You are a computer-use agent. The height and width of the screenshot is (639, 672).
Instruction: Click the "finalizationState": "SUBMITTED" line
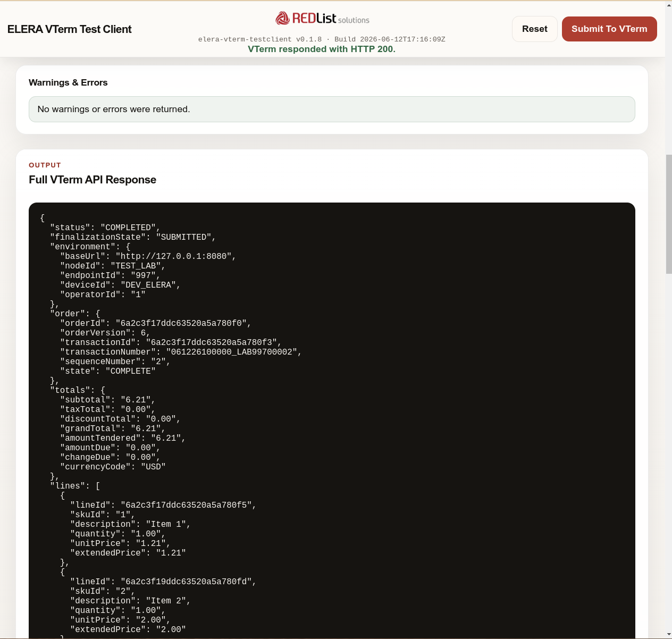point(133,237)
